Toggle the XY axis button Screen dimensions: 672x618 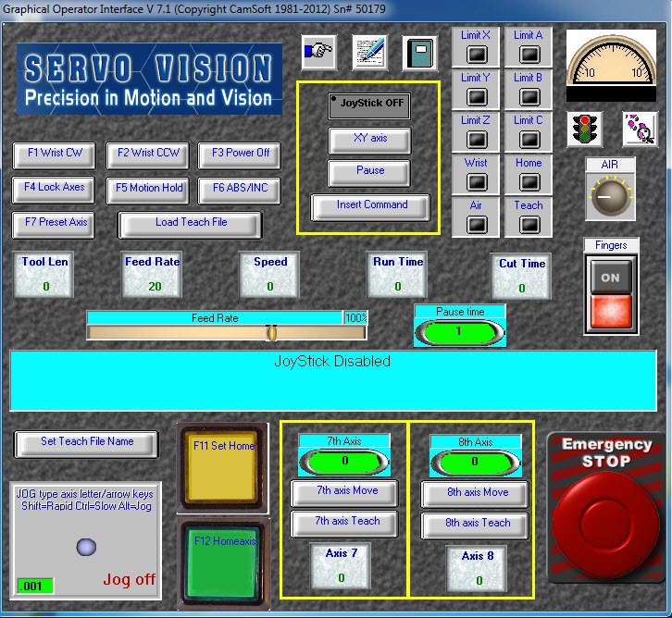369,141
